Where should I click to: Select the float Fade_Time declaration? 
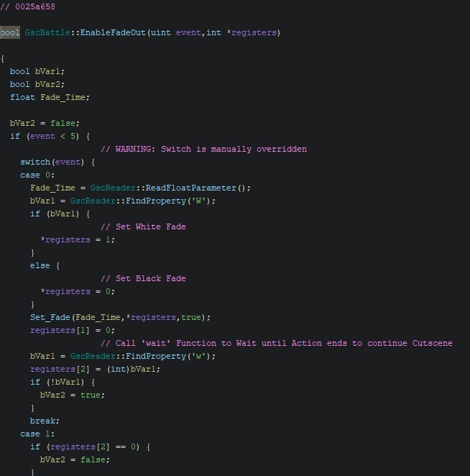point(50,98)
